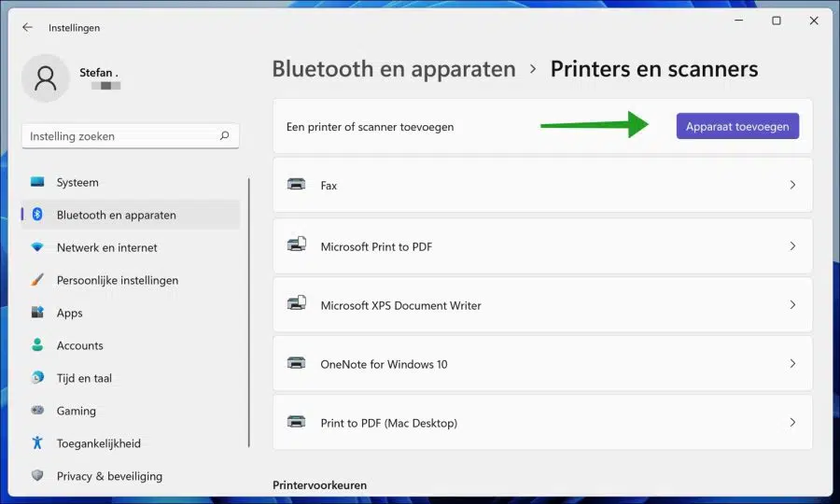Open Tijd en taal settings
This screenshot has height=504, width=840.
point(131,378)
